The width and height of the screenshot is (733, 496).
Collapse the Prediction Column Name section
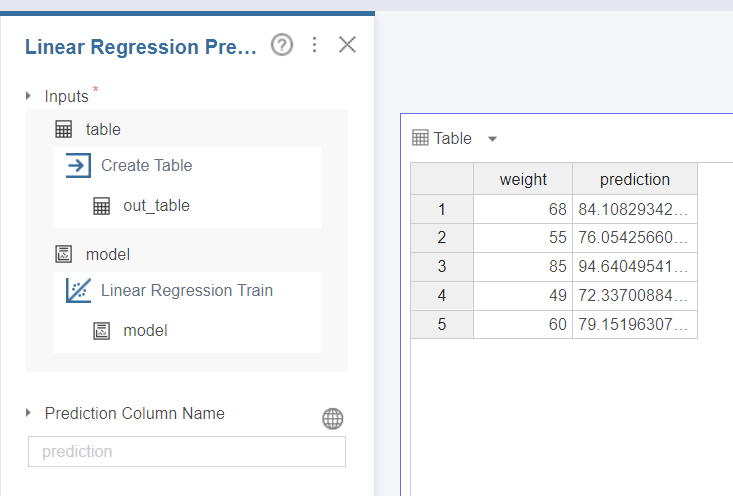tap(29, 413)
